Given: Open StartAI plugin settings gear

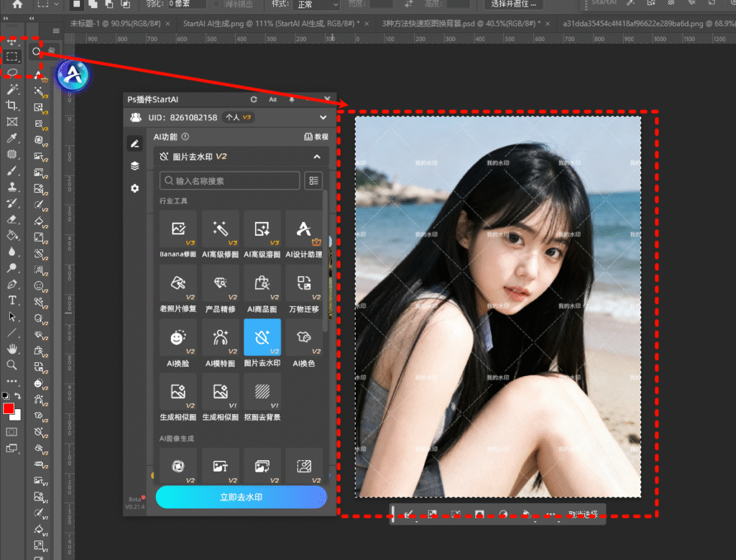Looking at the screenshot, I should point(134,188).
